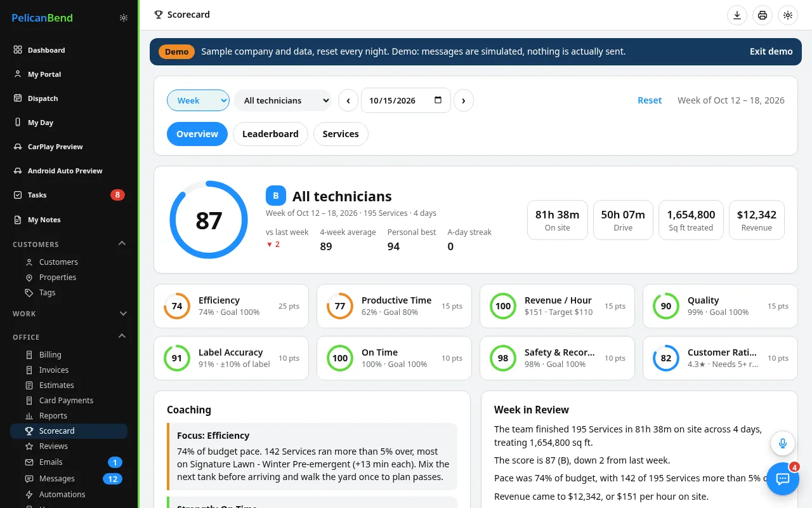Open My Day in the sidebar
The height and width of the screenshot is (508, 812).
pyautogui.click(x=69, y=123)
